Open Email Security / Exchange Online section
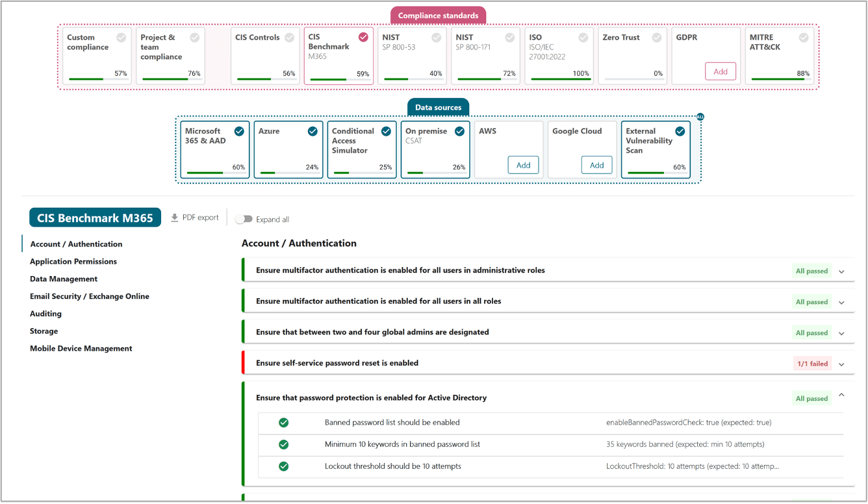Screen dimensions: 868x504 [90, 296]
